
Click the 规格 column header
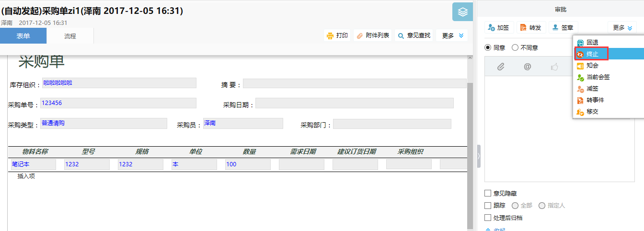click(x=142, y=151)
